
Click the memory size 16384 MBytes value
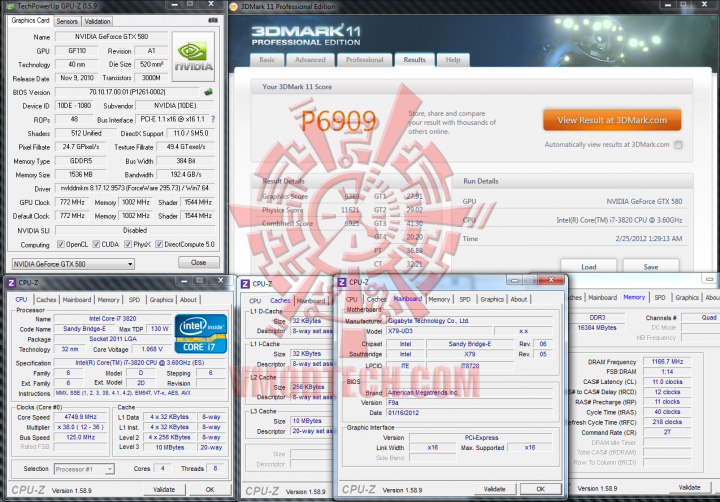click(597, 327)
